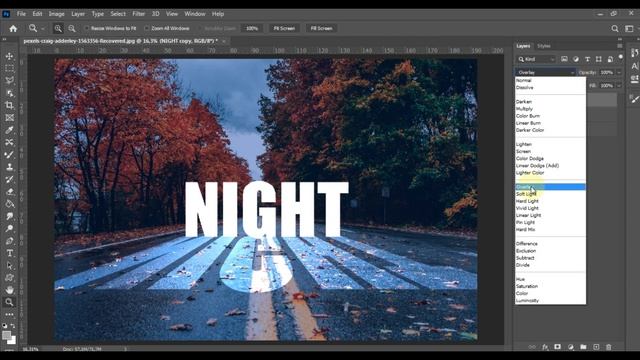This screenshot has height=360, width=640.
Task: Choose the Zoom In magnifier mode
Action: (58, 28)
